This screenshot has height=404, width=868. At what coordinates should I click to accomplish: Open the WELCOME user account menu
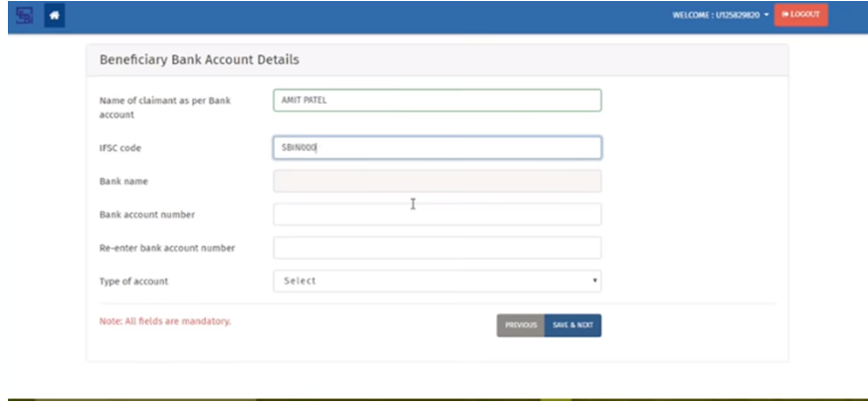(721, 15)
